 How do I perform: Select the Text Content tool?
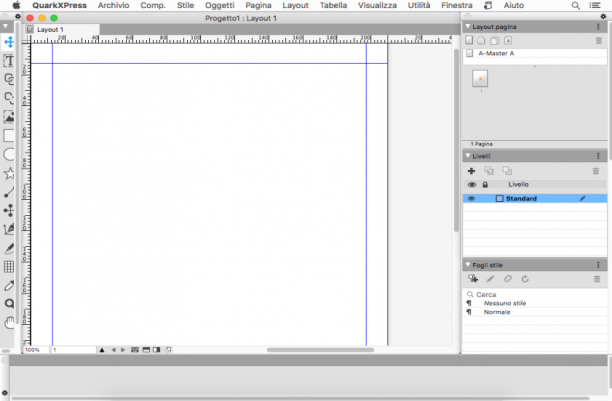tap(9, 61)
